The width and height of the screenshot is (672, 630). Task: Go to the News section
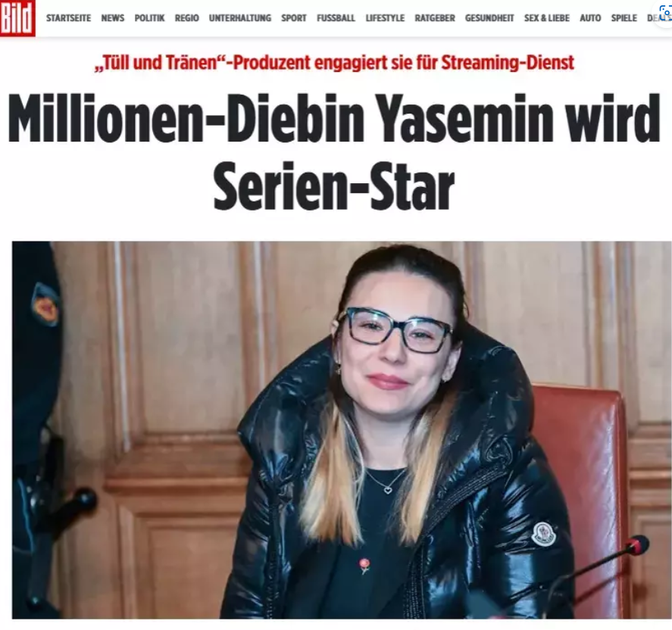pos(113,18)
